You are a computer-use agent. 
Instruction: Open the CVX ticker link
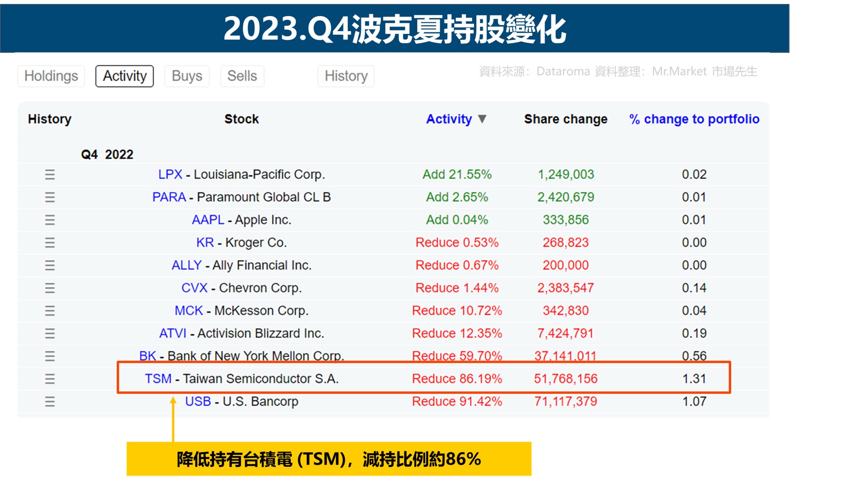(x=194, y=288)
